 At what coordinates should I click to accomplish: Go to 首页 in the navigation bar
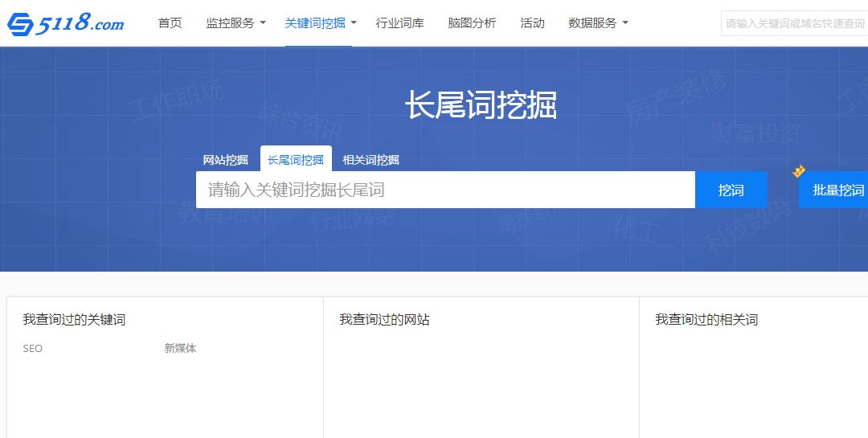(170, 23)
